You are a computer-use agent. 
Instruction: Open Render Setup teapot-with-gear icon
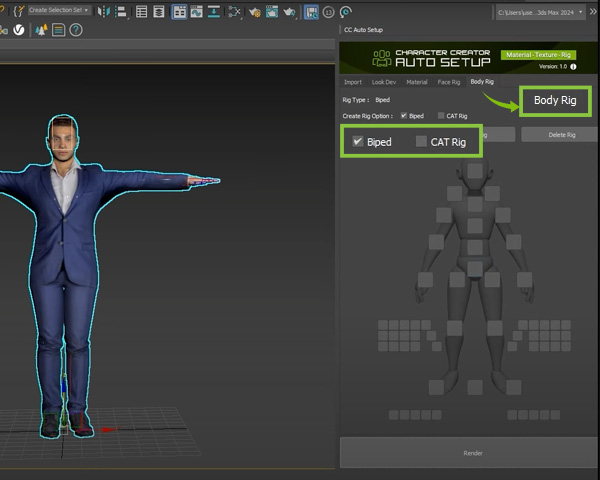(x=255, y=12)
